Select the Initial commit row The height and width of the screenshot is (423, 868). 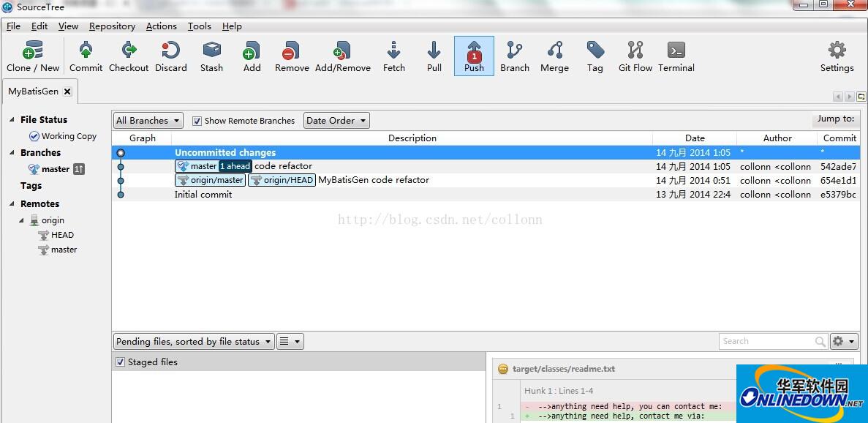coord(486,195)
